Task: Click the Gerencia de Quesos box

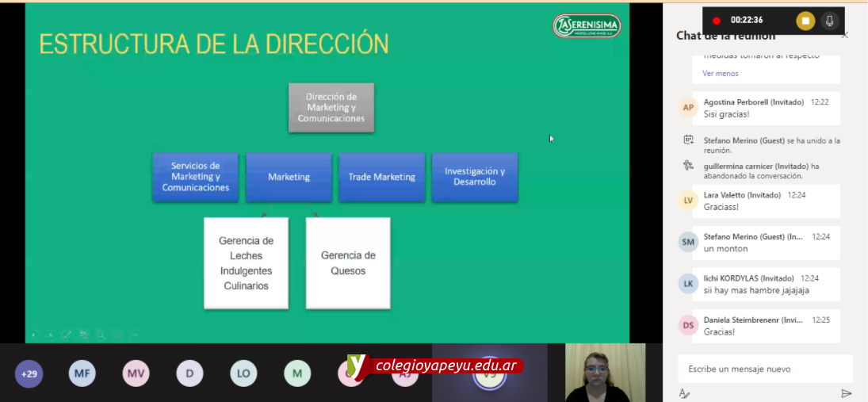Action: (x=348, y=263)
